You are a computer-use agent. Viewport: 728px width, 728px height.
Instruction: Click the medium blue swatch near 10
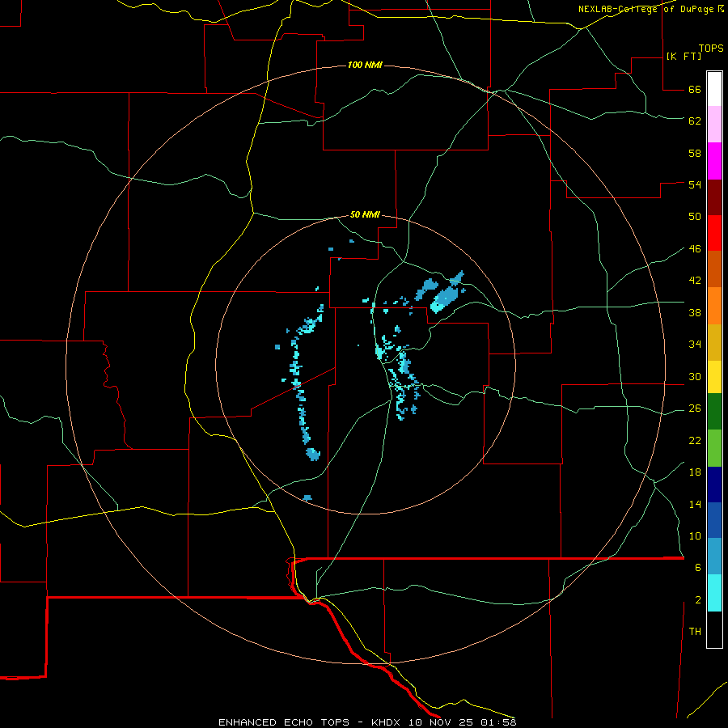[714, 520]
